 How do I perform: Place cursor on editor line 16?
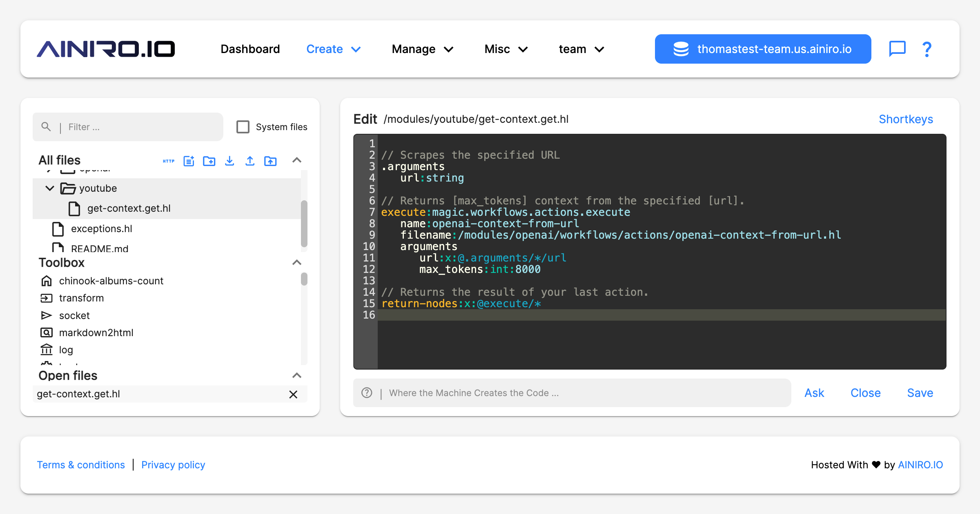[661, 315]
